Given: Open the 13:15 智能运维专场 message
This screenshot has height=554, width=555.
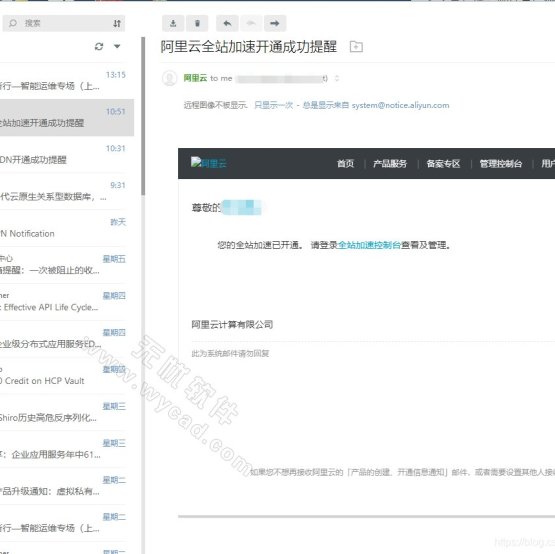Looking at the screenshot, I should pyautogui.click(x=67, y=81).
